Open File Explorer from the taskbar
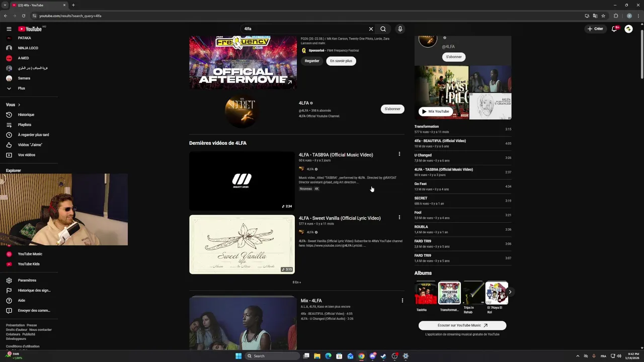644x362 pixels. 317,356
